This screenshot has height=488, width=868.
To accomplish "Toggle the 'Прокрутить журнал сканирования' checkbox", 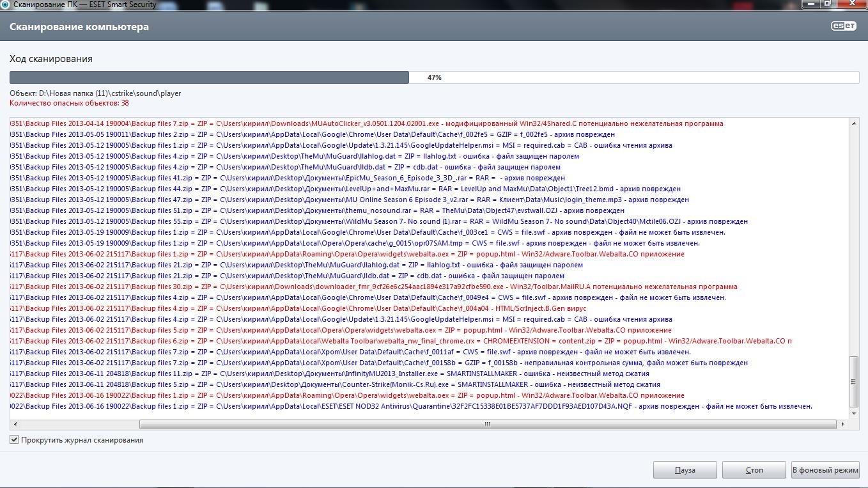I will (14, 440).
